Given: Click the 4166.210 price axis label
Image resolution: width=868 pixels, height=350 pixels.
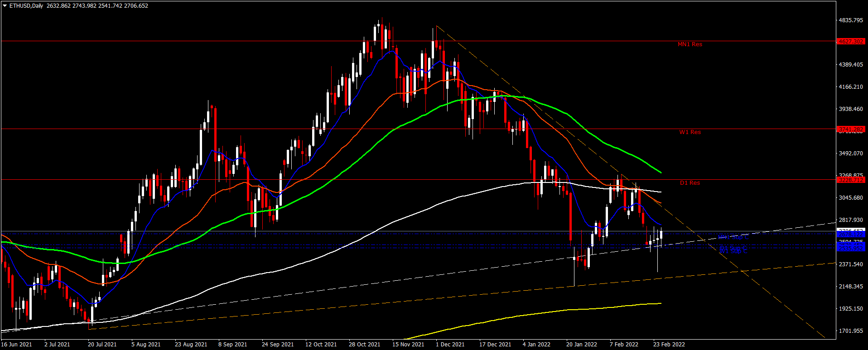Looking at the screenshot, I should pos(851,87).
